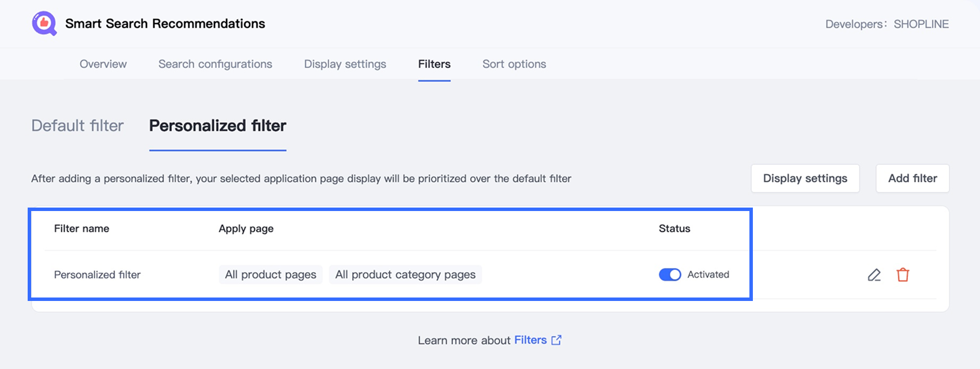Click the All product pages tag
Image resolution: width=980 pixels, height=369 pixels.
click(270, 275)
